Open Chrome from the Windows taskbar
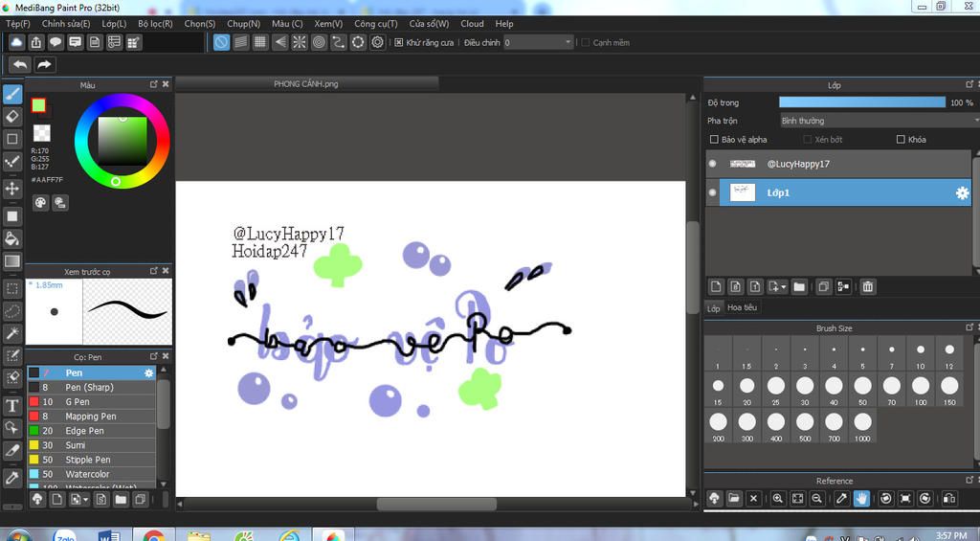This screenshot has height=541, width=980. (x=153, y=535)
